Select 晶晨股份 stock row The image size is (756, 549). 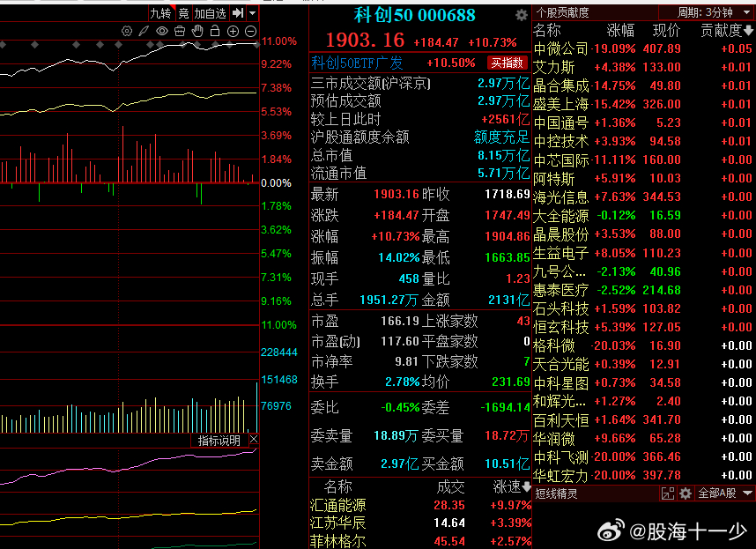coord(643,234)
